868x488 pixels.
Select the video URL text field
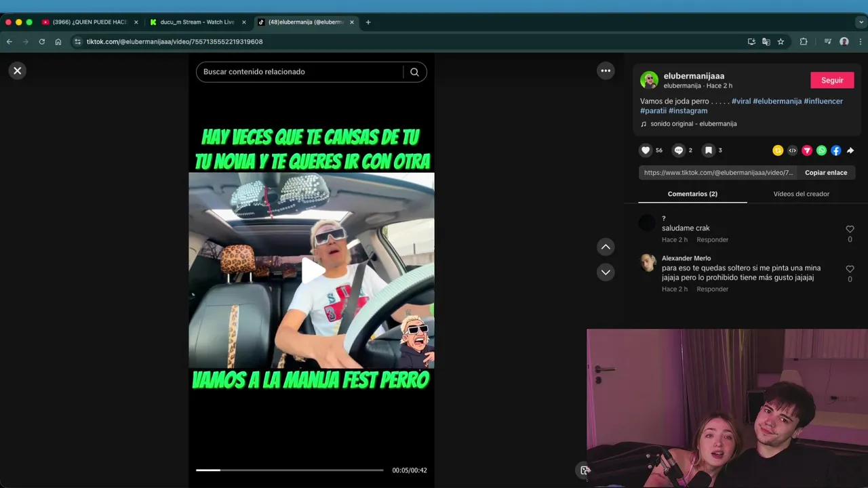pos(717,173)
